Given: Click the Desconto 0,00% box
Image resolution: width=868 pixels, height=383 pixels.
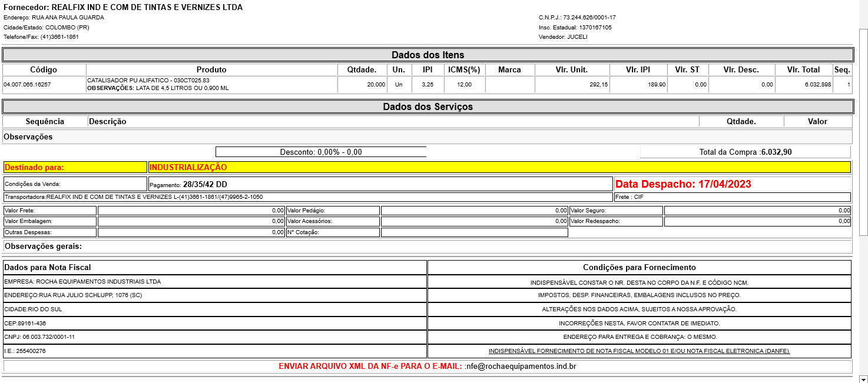Looking at the screenshot, I should coord(321,152).
